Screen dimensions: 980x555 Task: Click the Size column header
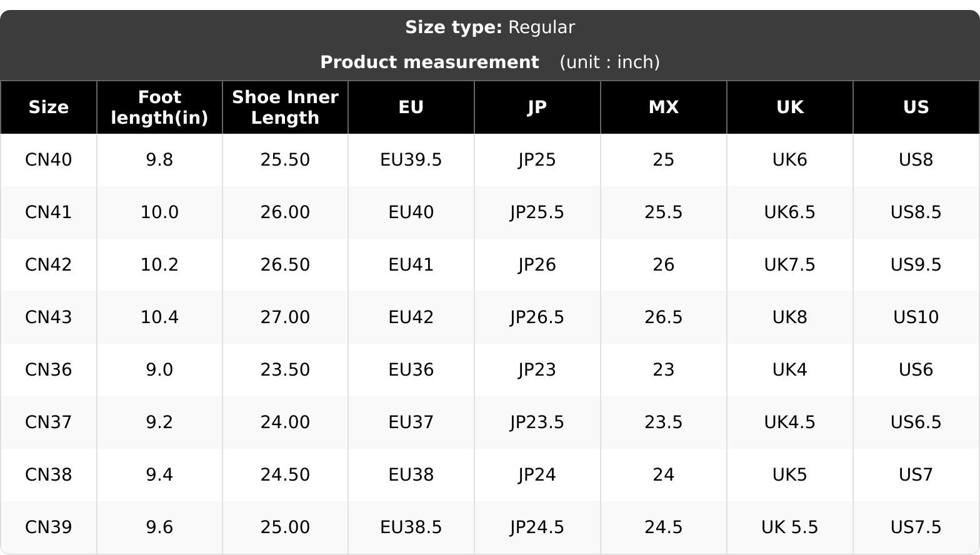pyautogui.click(x=49, y=107)
